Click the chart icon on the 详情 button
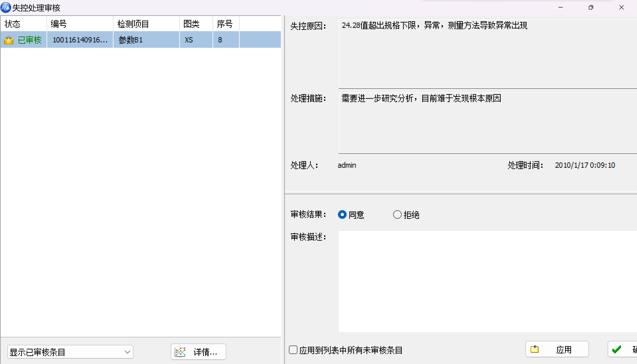The height and width of the screenshot is (364, 637). click(180, 352)
